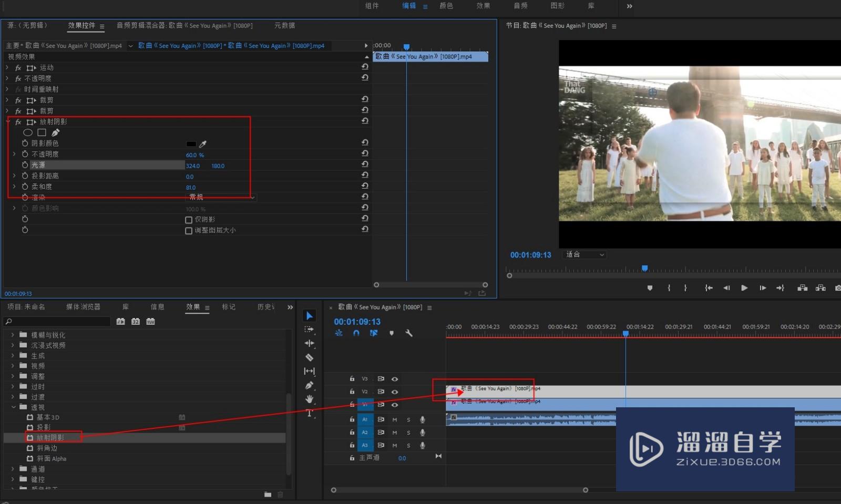Enable 调整图层大小 checkbox
841x504 pixels.
pos(189,231)
